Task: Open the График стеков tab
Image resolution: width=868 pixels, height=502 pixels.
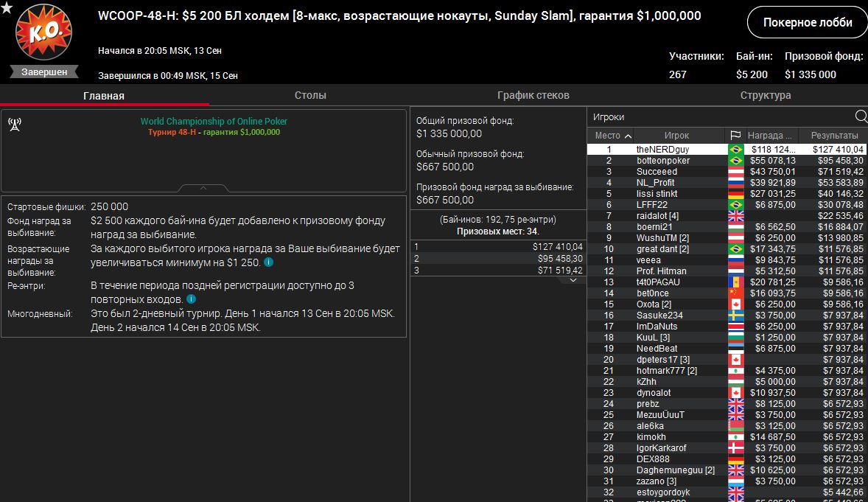Action: coord(533,95)
